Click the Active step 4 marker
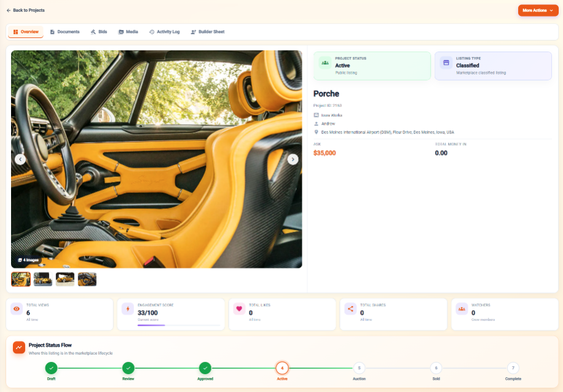The image size is (563, 392). (x=282, y=368)
